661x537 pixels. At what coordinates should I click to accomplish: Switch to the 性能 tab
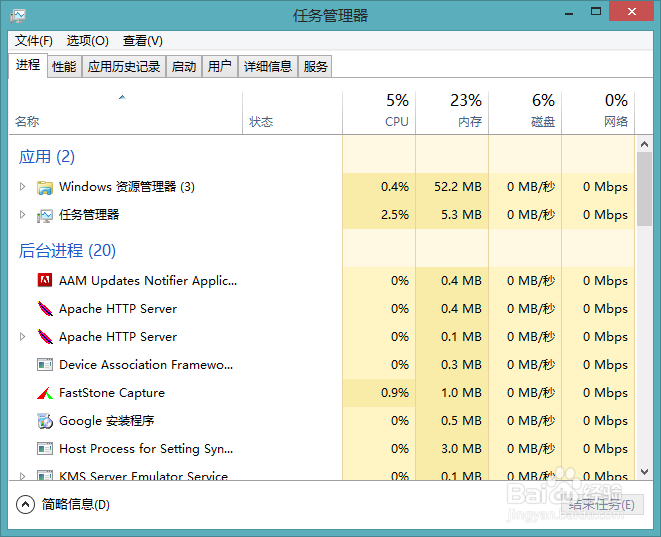[x=64, y=67]
